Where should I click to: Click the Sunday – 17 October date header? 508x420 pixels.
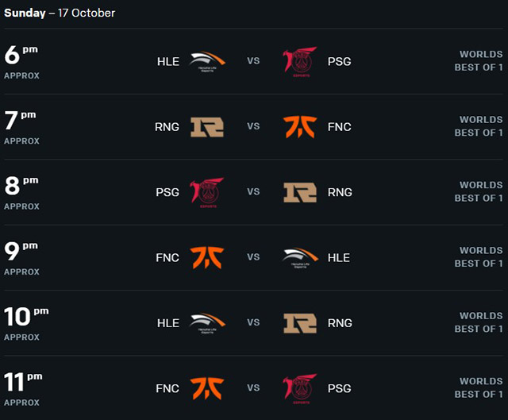pyautogui.click(x=60, y=13)
